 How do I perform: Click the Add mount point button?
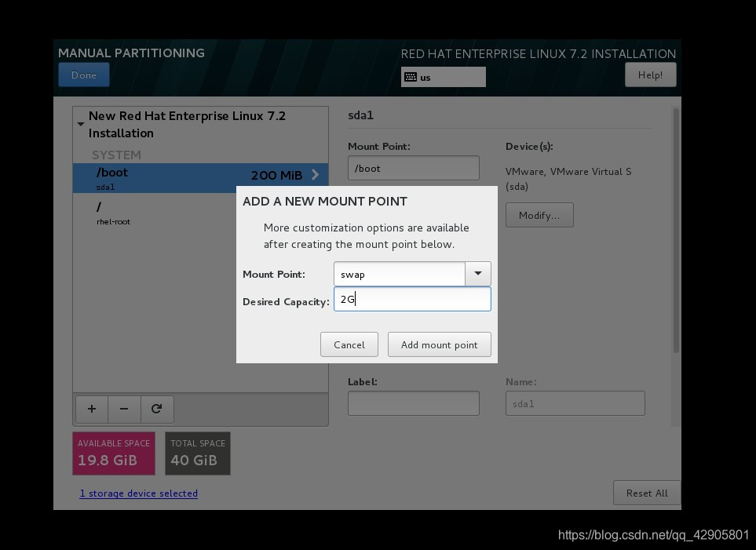coord(439,344)
